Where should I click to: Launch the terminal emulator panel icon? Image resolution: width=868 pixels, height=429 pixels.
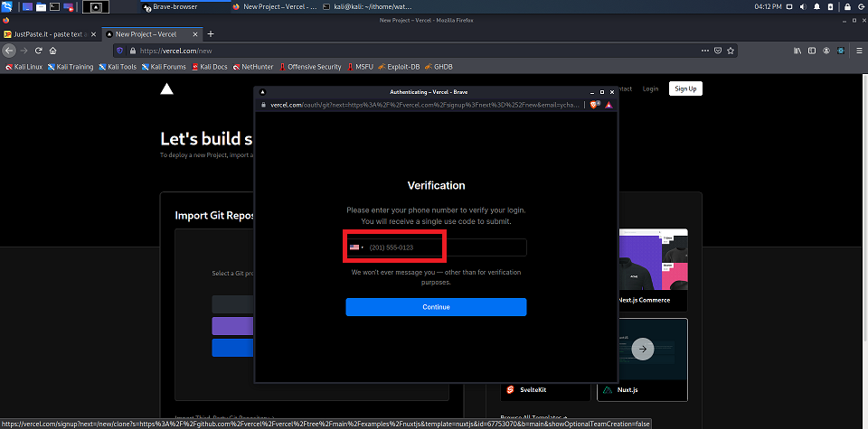point(54,6)
